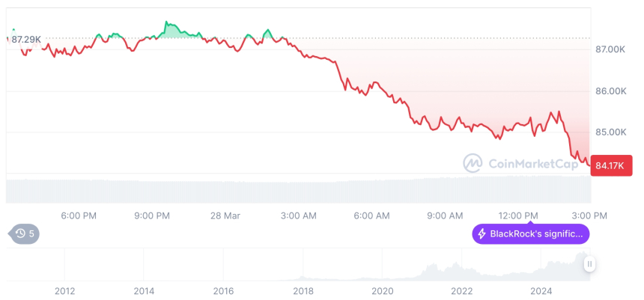This screenshot has width=644, height=300.
Task: Click the 6:00 PM time axis label
Action: (x=79, y=215)
